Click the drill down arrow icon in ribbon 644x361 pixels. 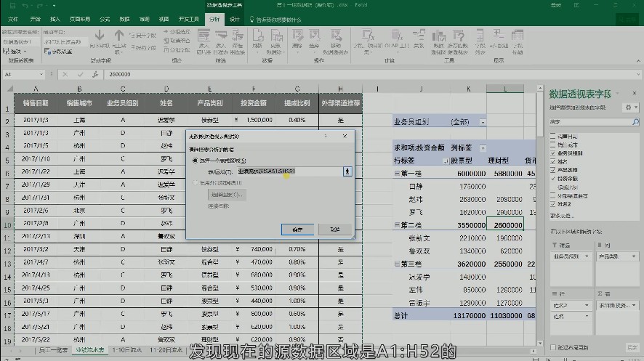coord(100,36)
